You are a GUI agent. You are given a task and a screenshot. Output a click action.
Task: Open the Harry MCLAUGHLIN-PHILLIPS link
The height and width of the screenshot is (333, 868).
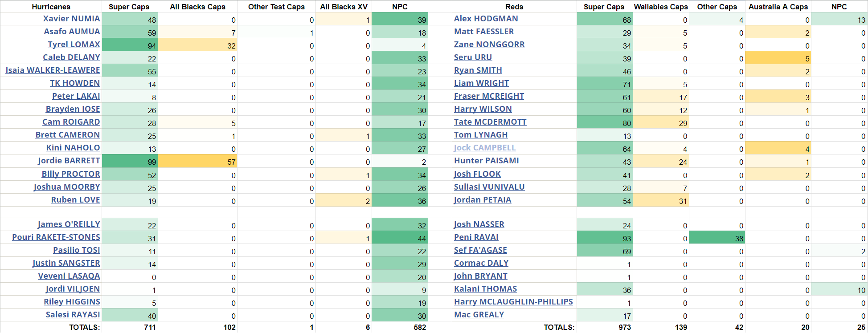point(513,302)
